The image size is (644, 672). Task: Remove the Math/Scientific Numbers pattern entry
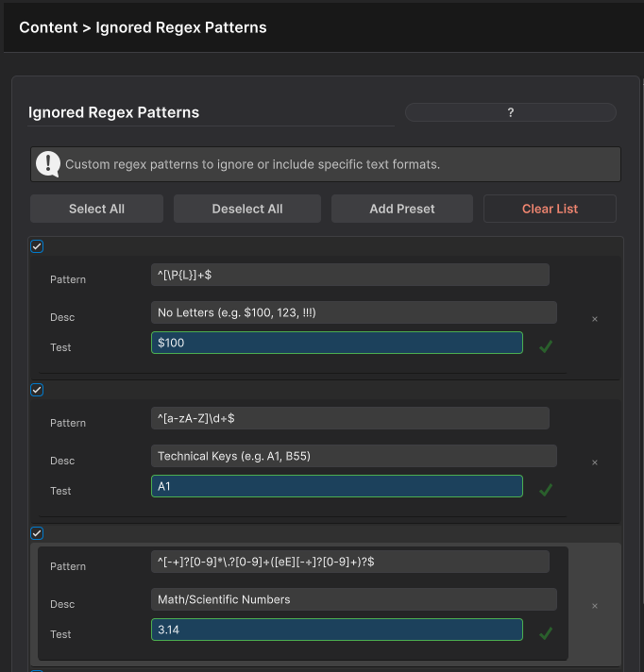(x=595, y=606)
